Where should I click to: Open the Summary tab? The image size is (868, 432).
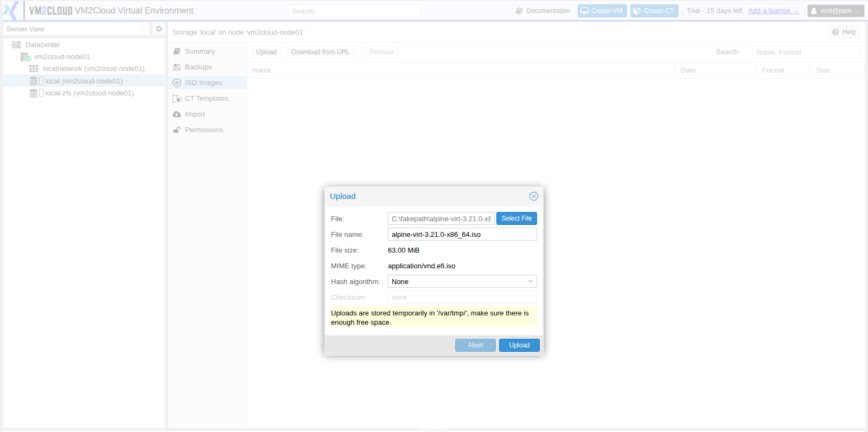(x=207, y=51)
